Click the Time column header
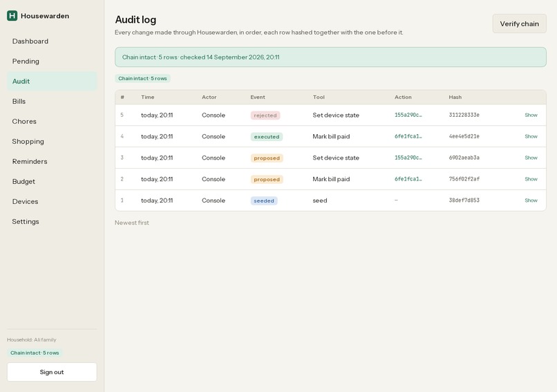This screenshot has height=392, width=557. point(147,97)
